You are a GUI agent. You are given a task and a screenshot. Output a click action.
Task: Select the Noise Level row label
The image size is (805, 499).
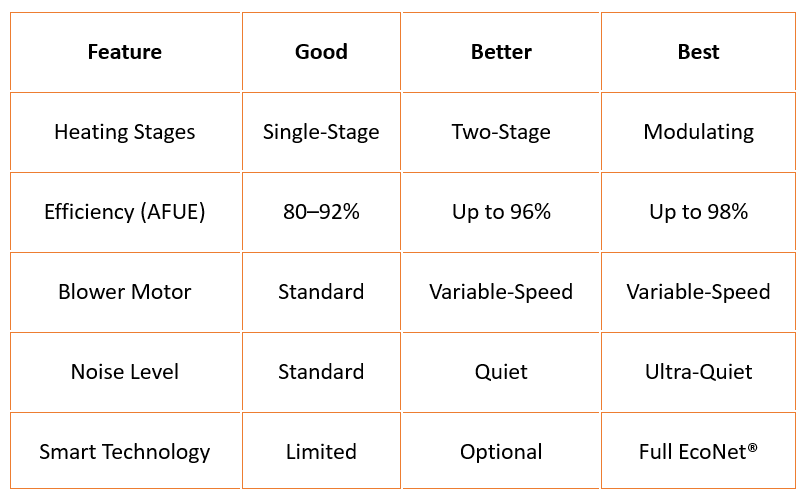tap(125, 372)
